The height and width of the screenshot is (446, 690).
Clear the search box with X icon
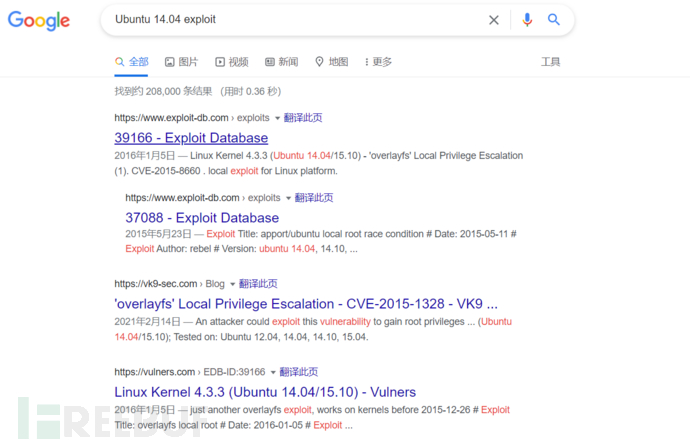click(x=494, y=20)
